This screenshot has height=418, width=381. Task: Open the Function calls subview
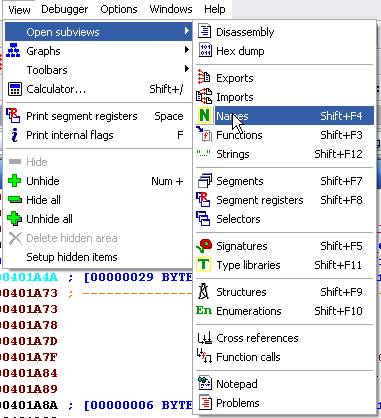click(x=284, y=357)
